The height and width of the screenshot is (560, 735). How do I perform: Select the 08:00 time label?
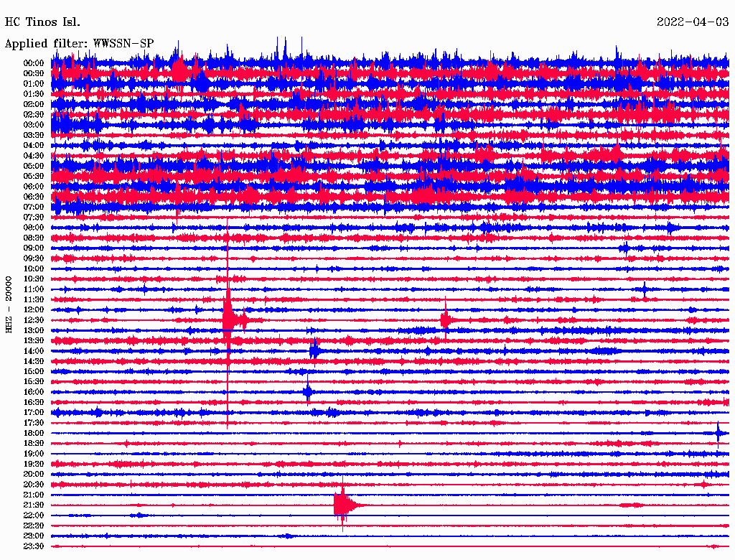[x=34, y=228]
